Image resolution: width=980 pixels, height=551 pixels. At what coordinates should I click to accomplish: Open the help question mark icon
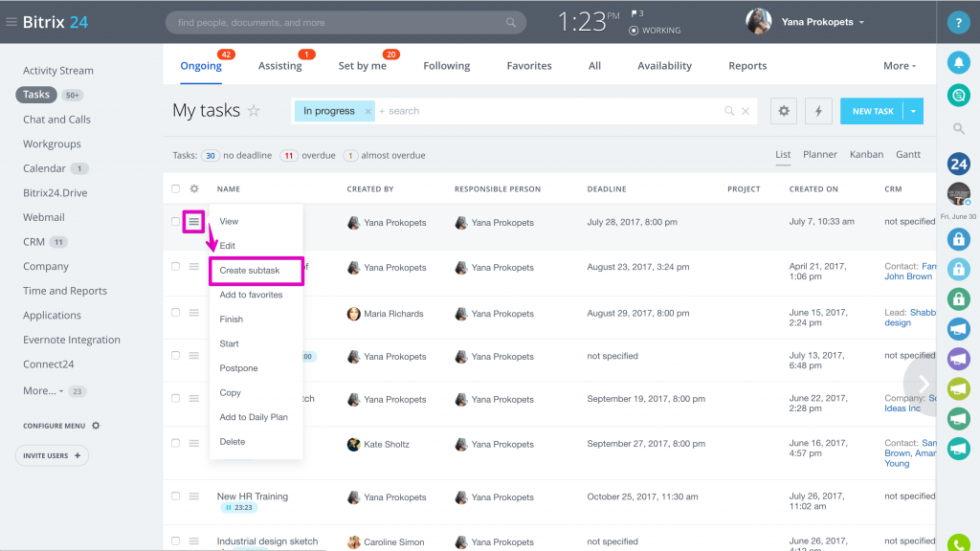[x=958, y=23]
